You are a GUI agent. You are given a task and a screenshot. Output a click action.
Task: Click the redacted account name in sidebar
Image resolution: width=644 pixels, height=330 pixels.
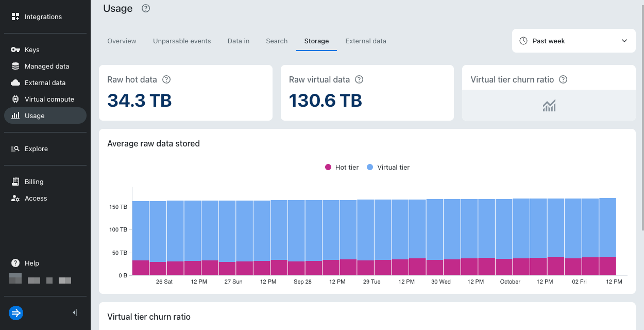[40, 279]
